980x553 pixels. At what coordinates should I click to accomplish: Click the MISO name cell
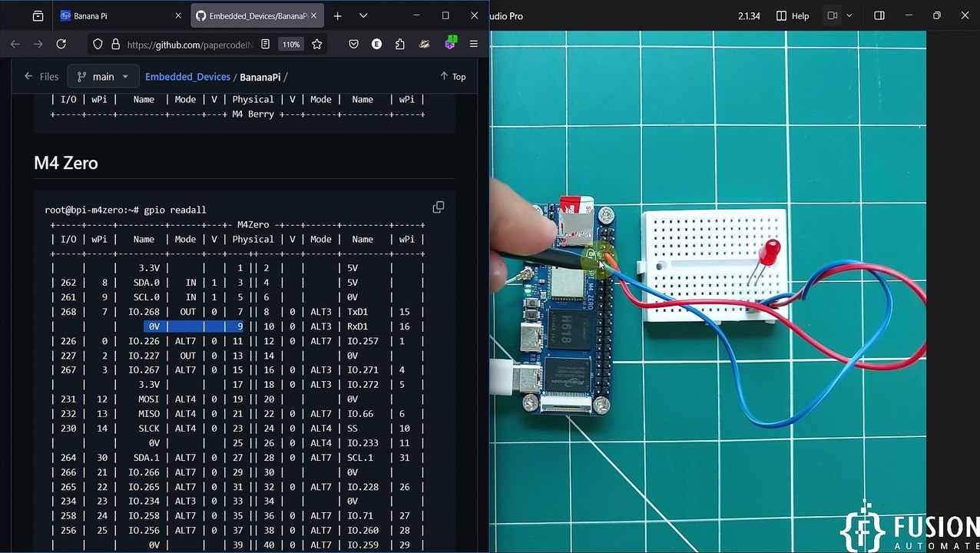(x=149, y=414)
